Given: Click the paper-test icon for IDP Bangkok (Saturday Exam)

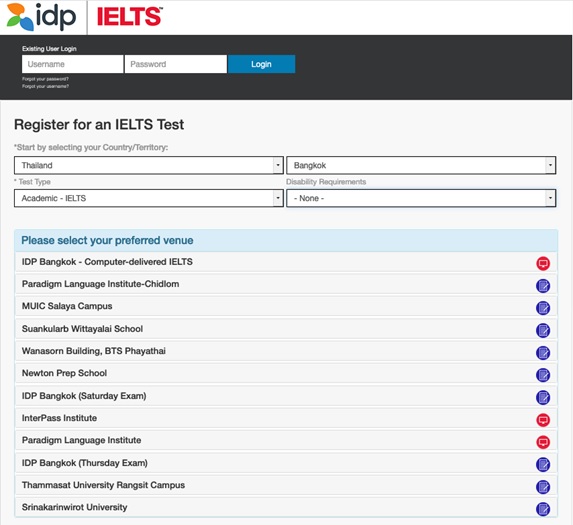Looking at the screenshot, I should [543, 397].
